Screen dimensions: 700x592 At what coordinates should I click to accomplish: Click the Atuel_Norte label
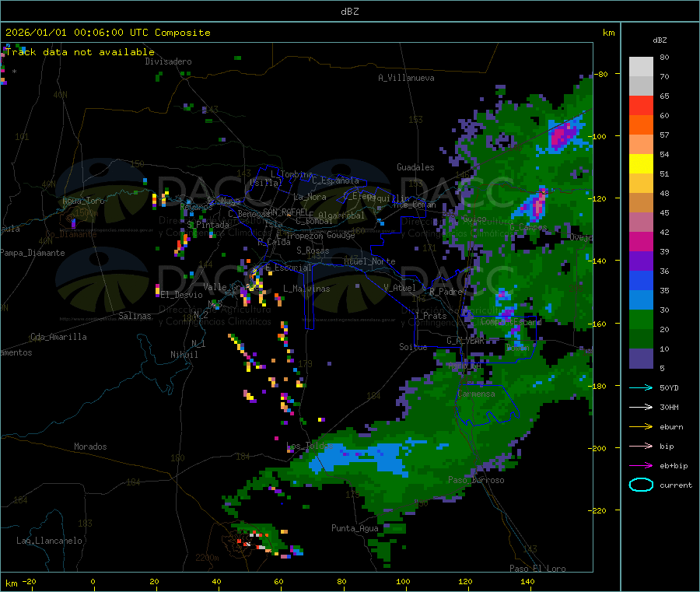coord(369,261)
